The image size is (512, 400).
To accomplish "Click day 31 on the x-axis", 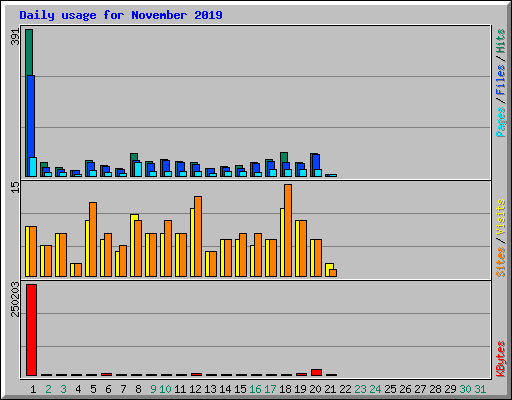I will [480, 389].
